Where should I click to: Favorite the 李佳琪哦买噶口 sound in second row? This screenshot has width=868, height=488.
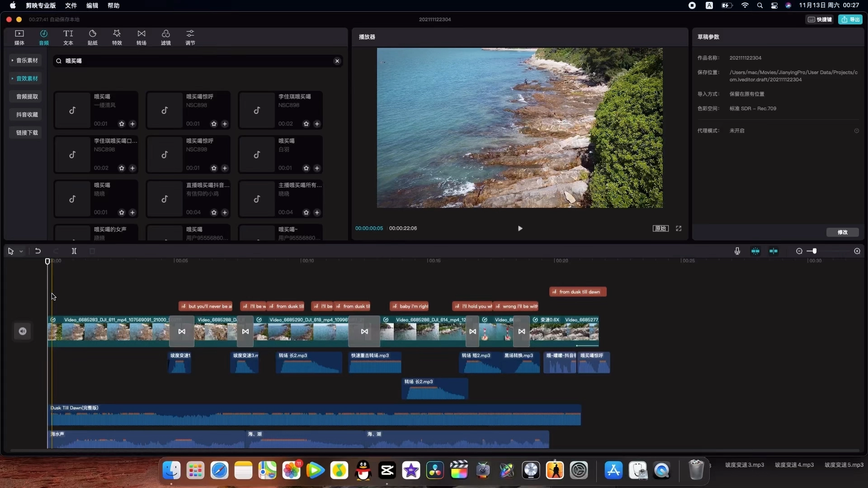122,168
